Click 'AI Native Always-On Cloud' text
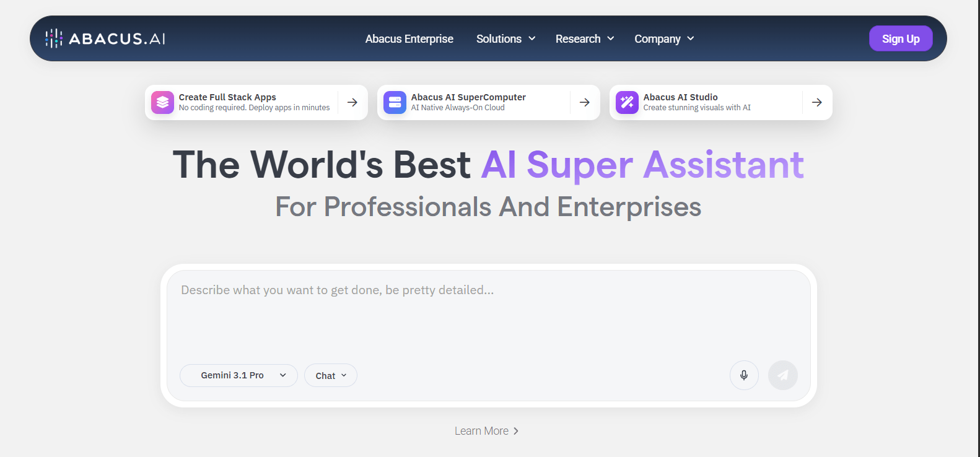This screenshot has width=980, height=457. [458, 108]
